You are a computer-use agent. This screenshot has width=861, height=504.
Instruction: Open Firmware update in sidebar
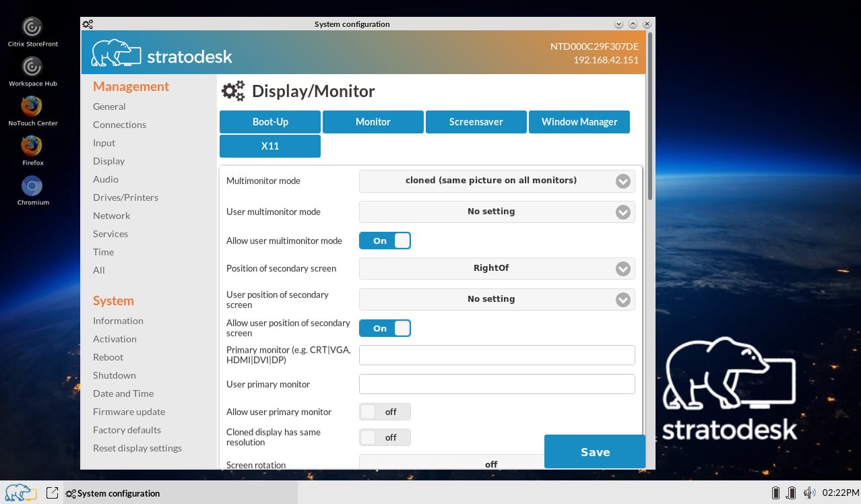click(129, 412)
